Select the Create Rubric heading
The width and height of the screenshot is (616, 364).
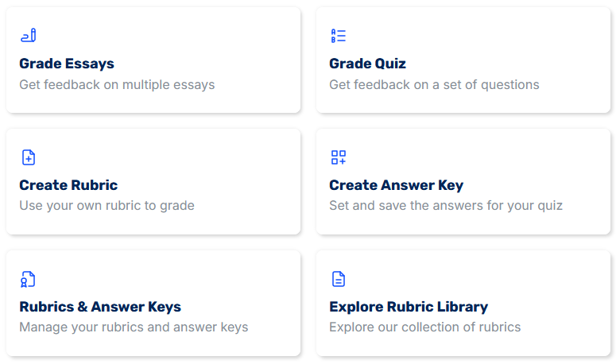68,185
